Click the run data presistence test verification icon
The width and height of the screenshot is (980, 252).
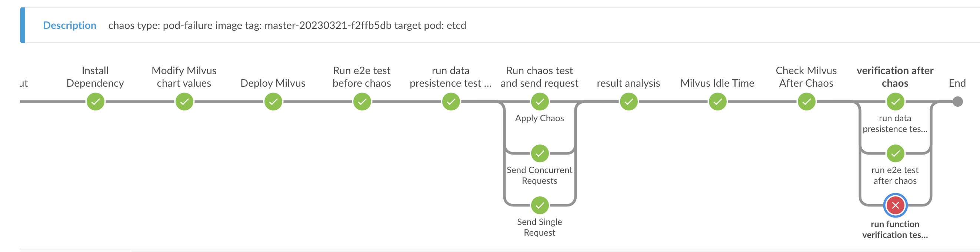895,101
